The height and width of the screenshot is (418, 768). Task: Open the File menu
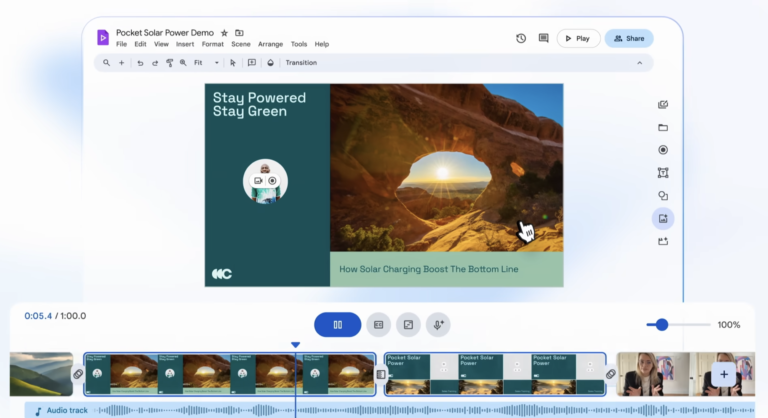121,44
